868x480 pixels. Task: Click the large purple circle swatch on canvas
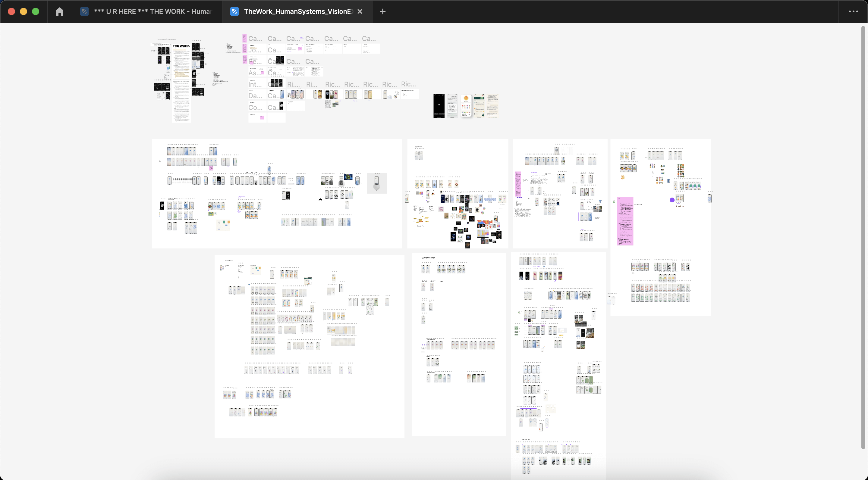pos(672,199)
